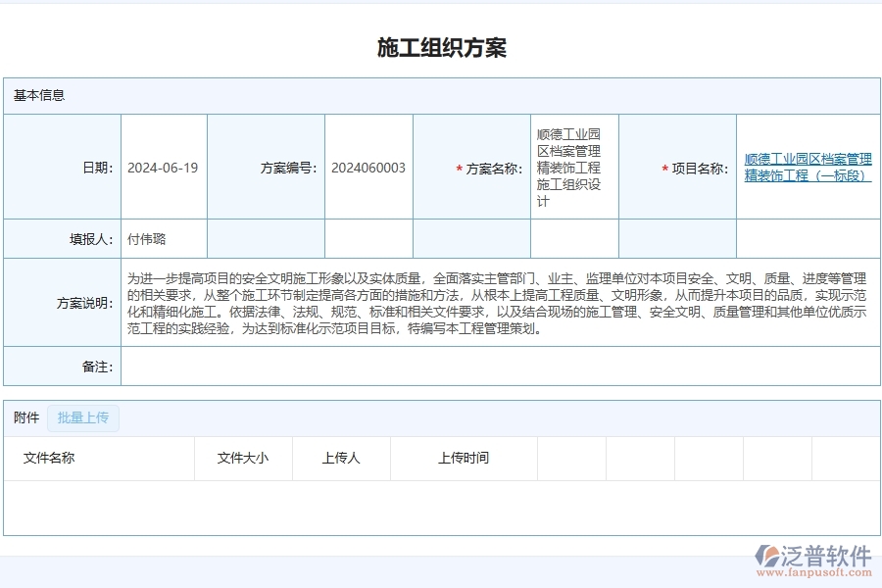Click the 文件名称 column header
This screenshot has height=588, width=882.
[x=48, y=458]
